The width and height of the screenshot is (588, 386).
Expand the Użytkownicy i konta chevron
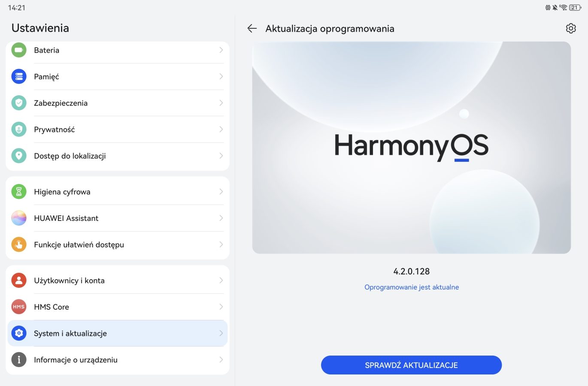[x=221, y=280]
